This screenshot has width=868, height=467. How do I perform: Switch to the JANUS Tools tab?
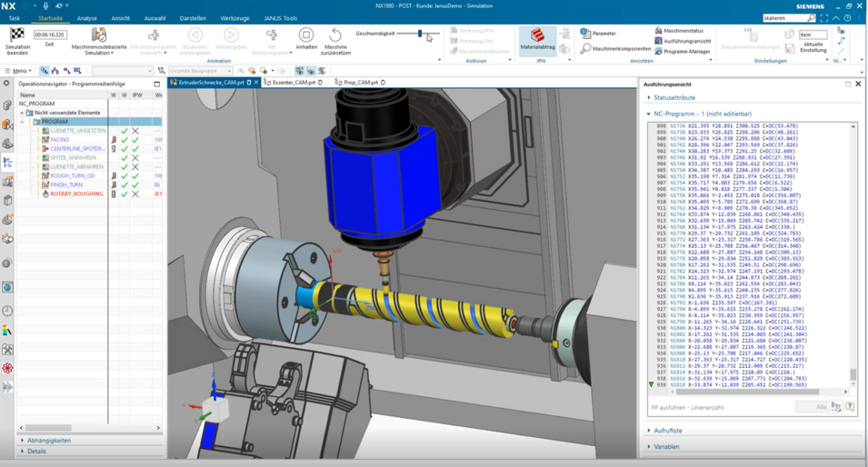pos(280,18)
